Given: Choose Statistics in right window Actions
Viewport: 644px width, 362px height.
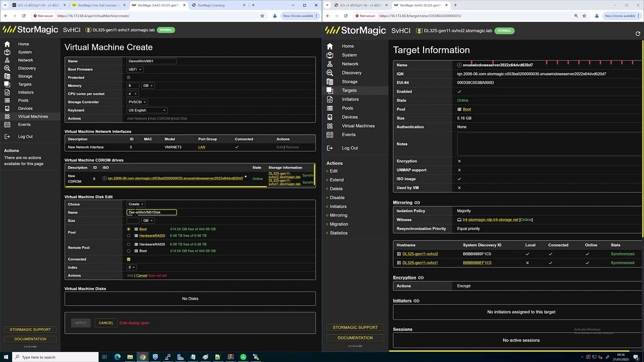Looking at the screenshot, I should (x=338, y=233).
